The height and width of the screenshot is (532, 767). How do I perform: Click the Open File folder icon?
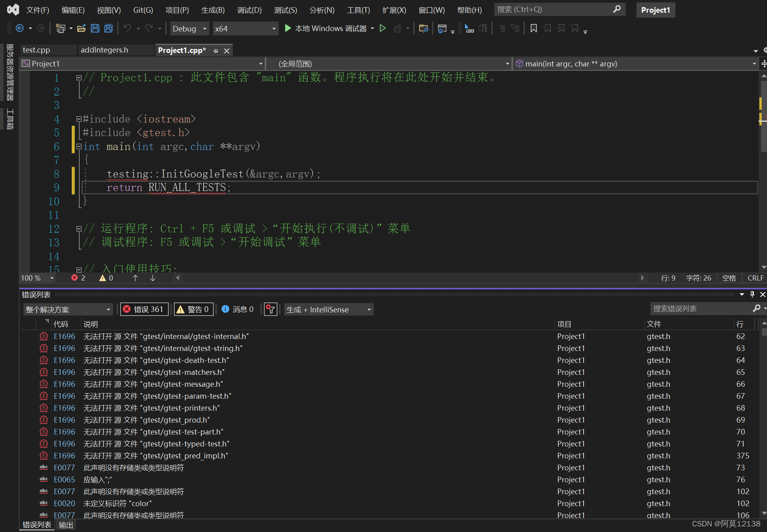click(x=82, y=28)
